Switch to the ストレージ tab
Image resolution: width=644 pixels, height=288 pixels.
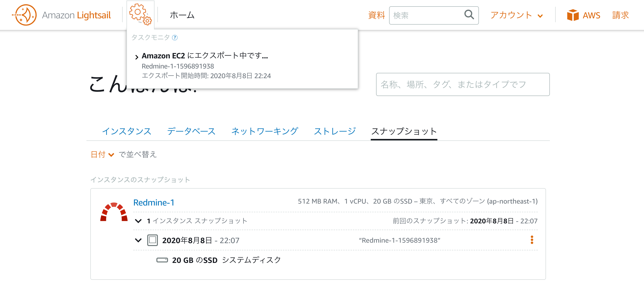tap(334, 131)
